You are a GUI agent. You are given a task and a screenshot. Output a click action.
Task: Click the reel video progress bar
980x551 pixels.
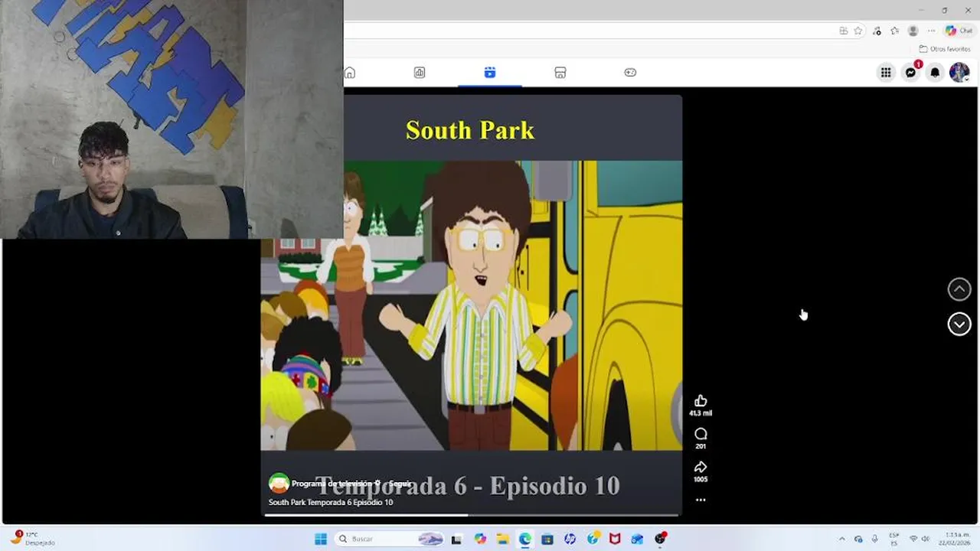[x=472, y=515]
